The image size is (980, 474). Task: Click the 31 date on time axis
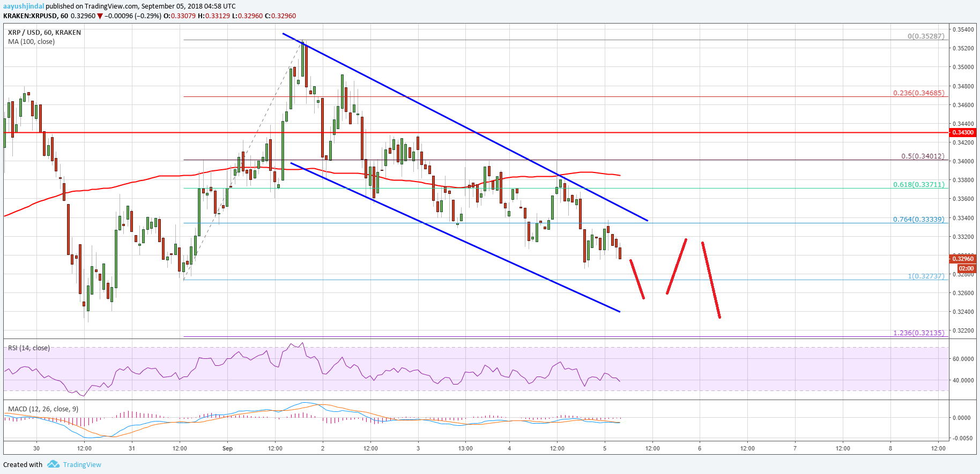tap(132, 448)
